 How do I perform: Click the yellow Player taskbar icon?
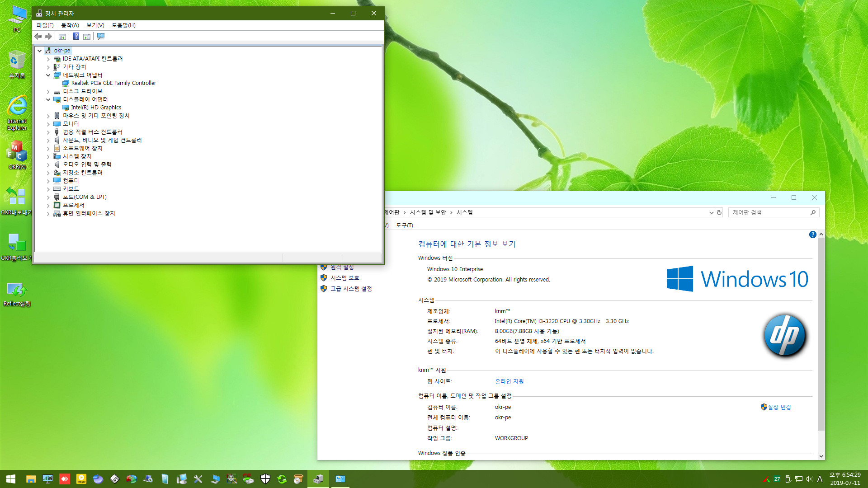81,479
